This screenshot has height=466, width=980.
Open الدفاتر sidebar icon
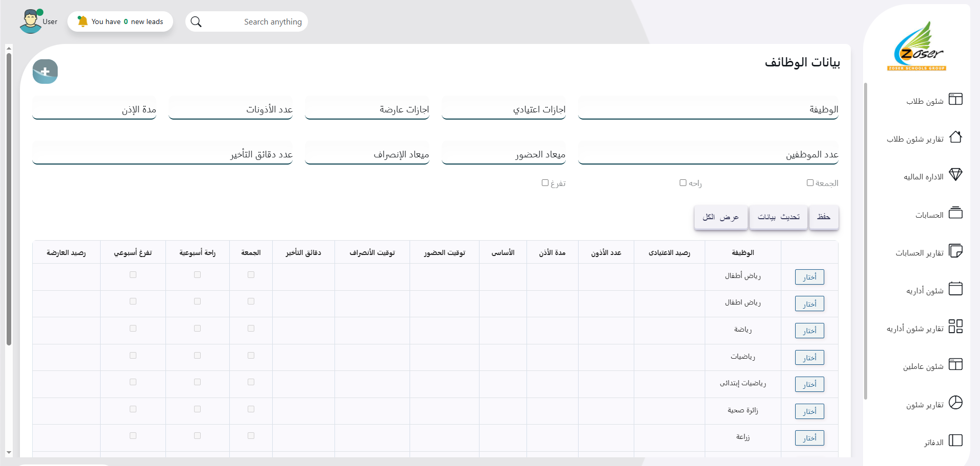coord(955,440)
